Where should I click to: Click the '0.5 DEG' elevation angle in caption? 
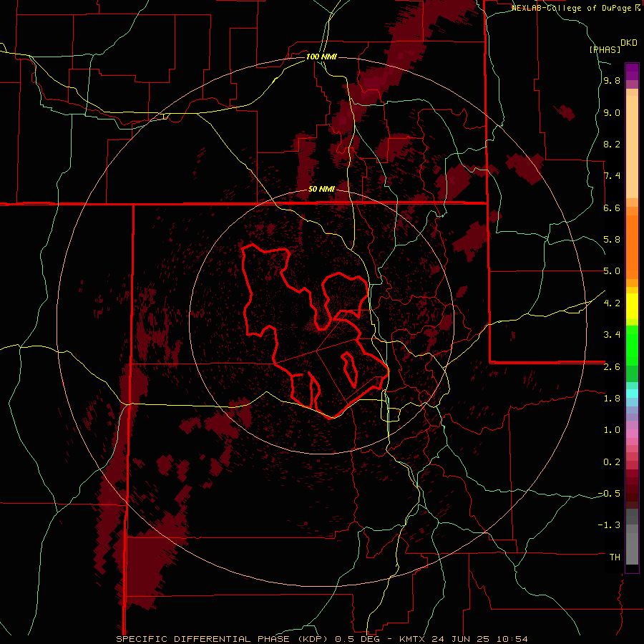(359, 639)
